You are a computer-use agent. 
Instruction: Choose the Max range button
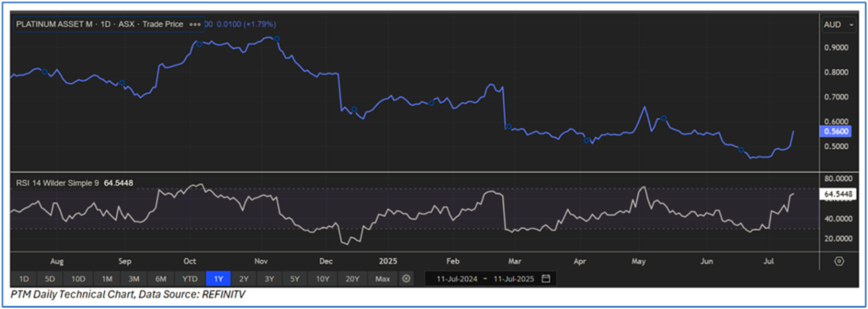click(x=381, y=279)
